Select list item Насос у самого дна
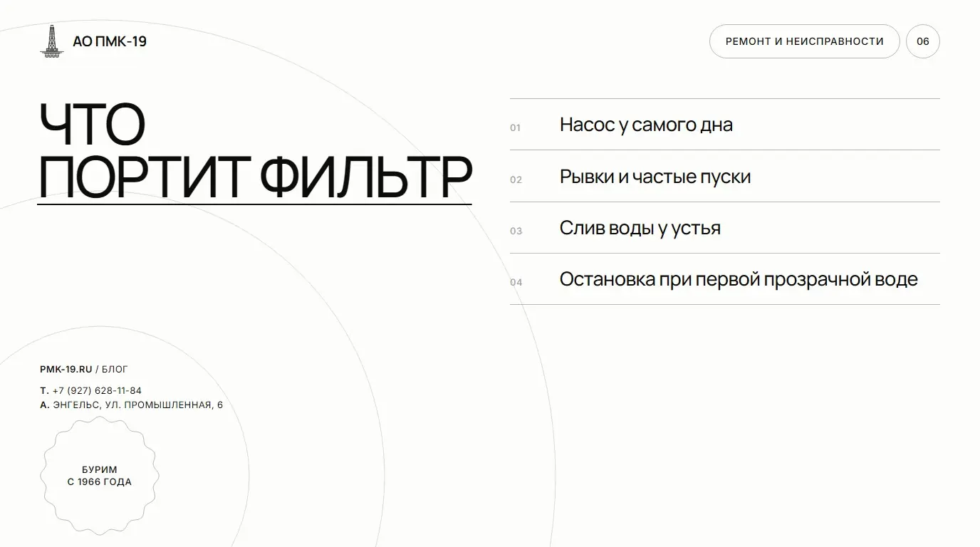 click(725, 125)
